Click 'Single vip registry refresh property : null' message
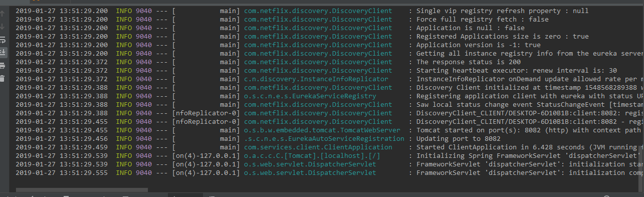 click(x=503, y=11)
